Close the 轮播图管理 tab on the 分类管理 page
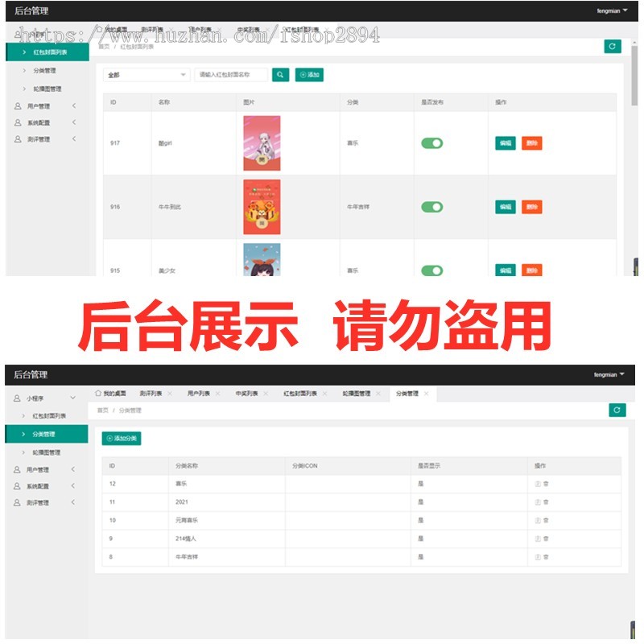This screenshot has height=644, width=644. [x=378, y=394]
